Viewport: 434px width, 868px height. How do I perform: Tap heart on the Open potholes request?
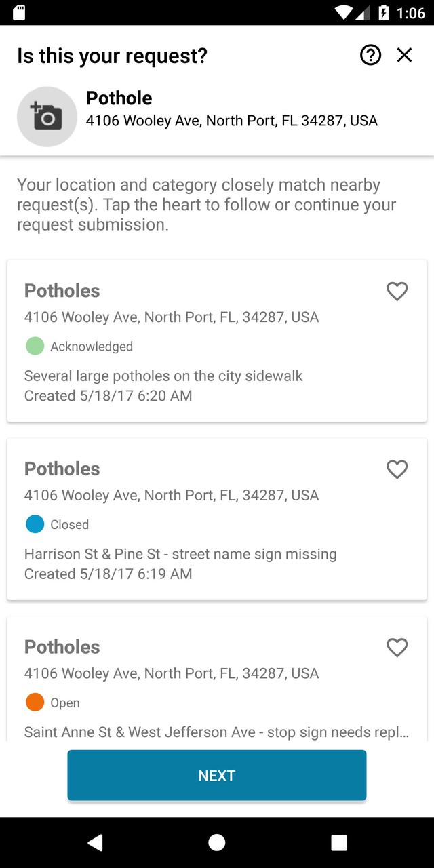click(x=397, y=648)
